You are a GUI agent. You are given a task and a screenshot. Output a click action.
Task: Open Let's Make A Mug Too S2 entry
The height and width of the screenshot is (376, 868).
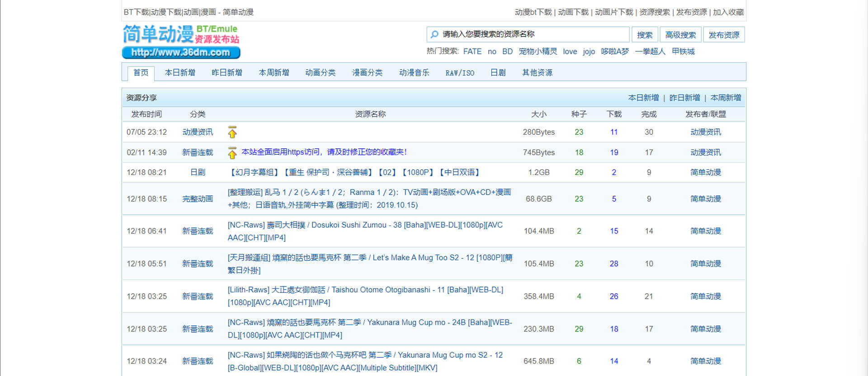click(370, 263)
